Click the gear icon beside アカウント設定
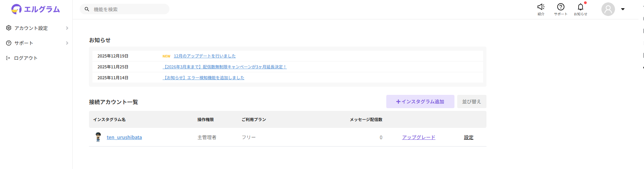Screen dimensions: 644x169 [x=9, y=28]
